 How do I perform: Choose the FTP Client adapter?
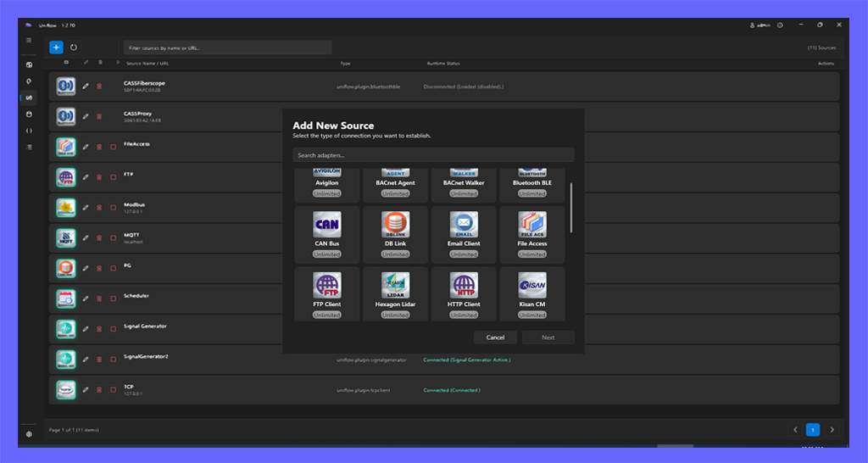[326, 294]
